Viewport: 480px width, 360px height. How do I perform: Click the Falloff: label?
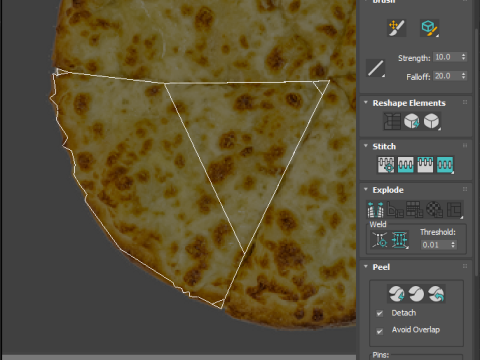pyautogui.click(x=418, y=77)
